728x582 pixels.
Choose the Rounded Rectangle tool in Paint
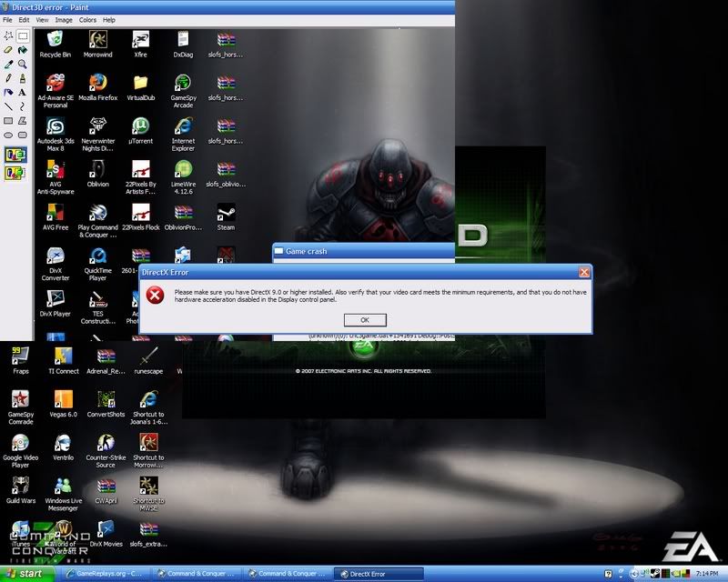22,135
